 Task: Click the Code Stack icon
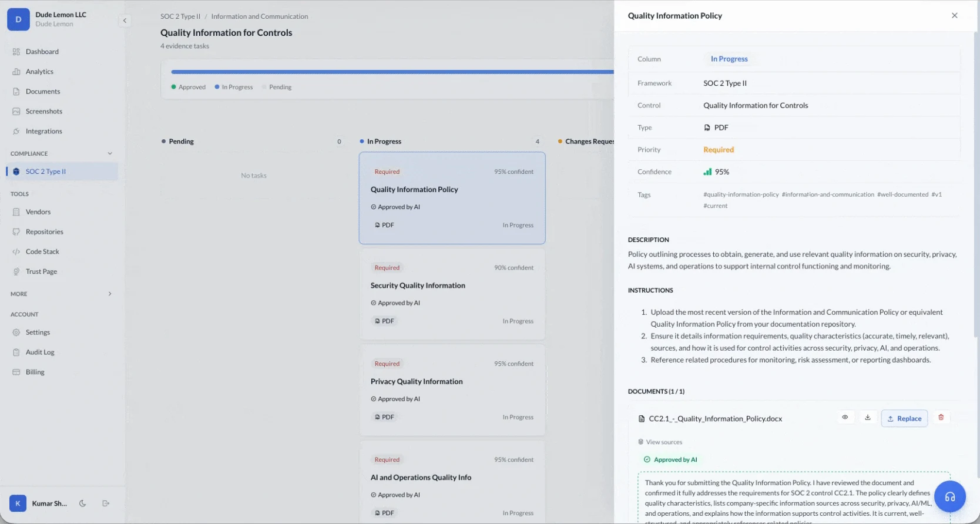click(x=16, y=252)
